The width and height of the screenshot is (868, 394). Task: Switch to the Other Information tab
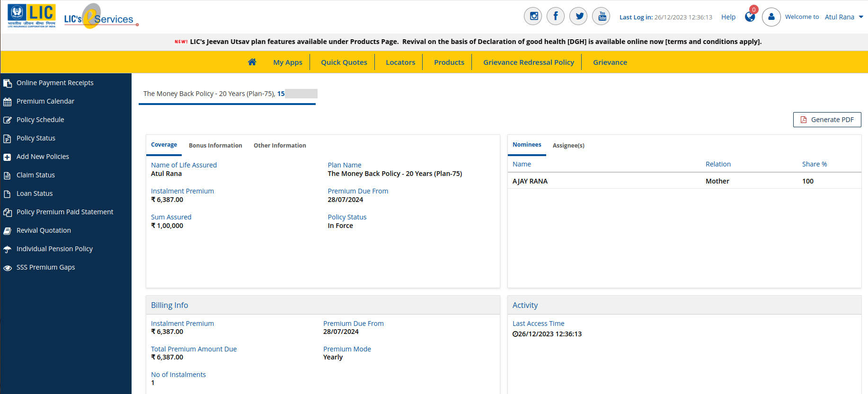coord(280,145)
